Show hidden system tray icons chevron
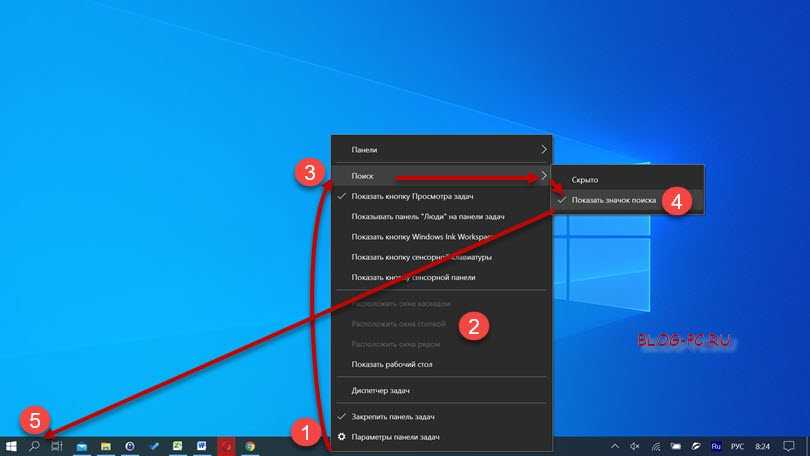This screenshot has width=810, height=456. tap(613, 446)
